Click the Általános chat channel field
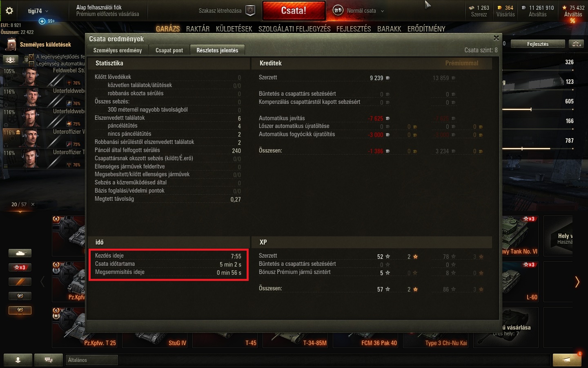Image resolution: width=588 pixels, height=368 pixels. [92, 360]
